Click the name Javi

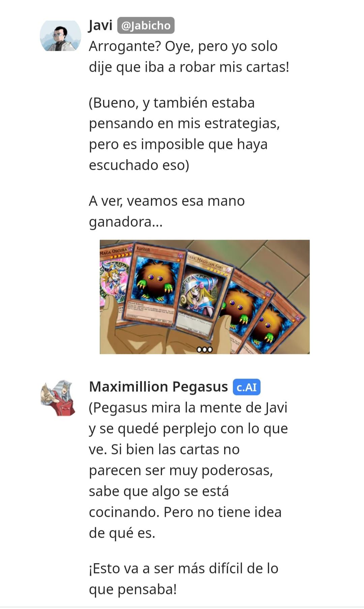tap(100, 26)
